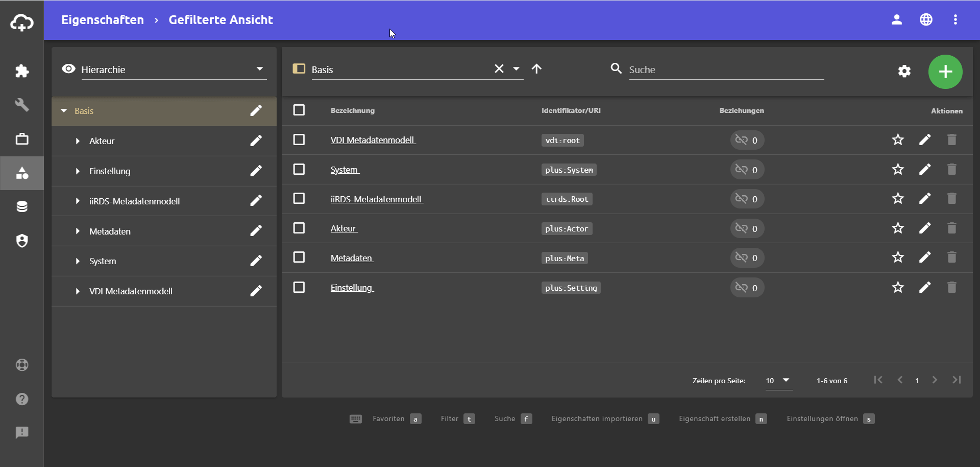Open rows per page dropdown

779,381
